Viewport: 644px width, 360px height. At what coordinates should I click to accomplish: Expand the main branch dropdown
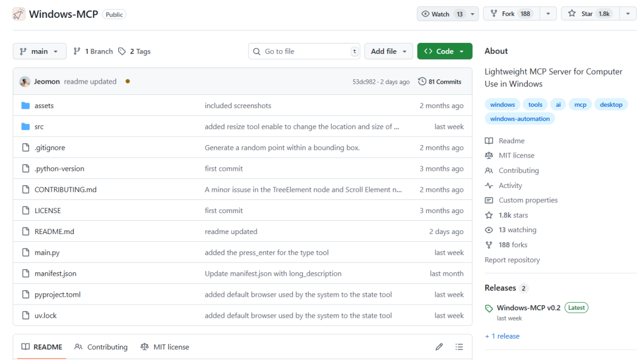(39, 51)
